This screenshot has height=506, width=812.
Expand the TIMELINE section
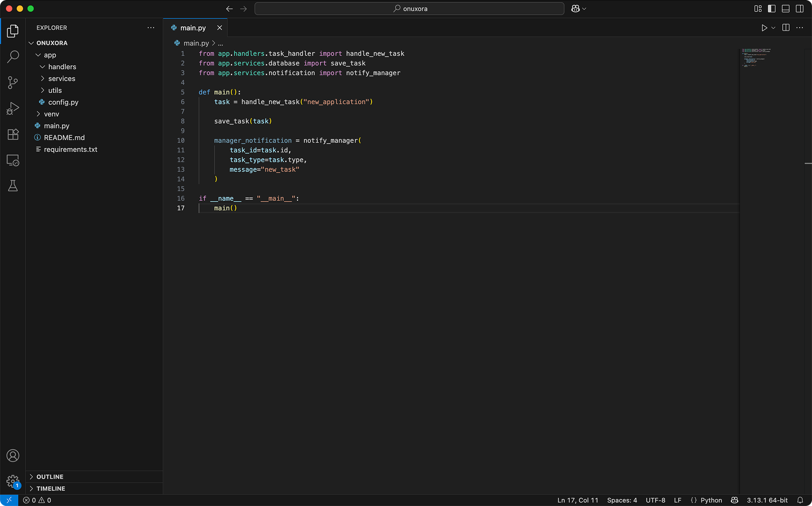click(x=94, y=488)
